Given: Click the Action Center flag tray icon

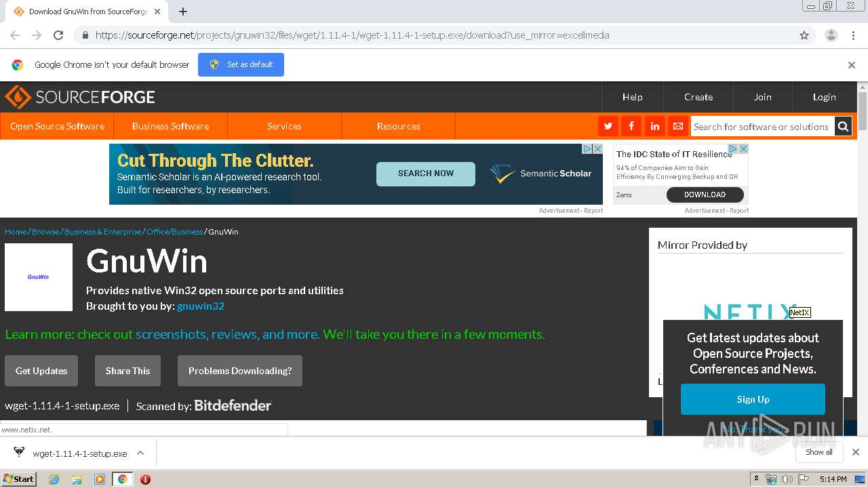Looking at the screenshot, I should coord(804,479).
